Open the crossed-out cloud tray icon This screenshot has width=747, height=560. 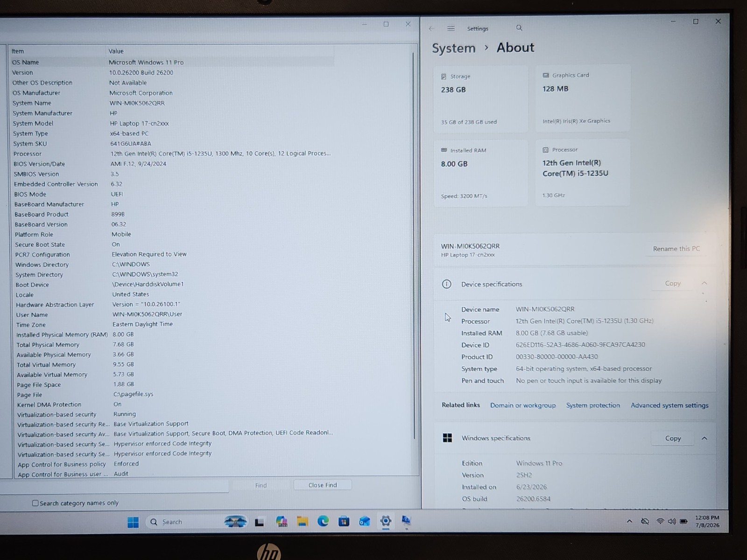pyautogui.click(x=645, y=521)
